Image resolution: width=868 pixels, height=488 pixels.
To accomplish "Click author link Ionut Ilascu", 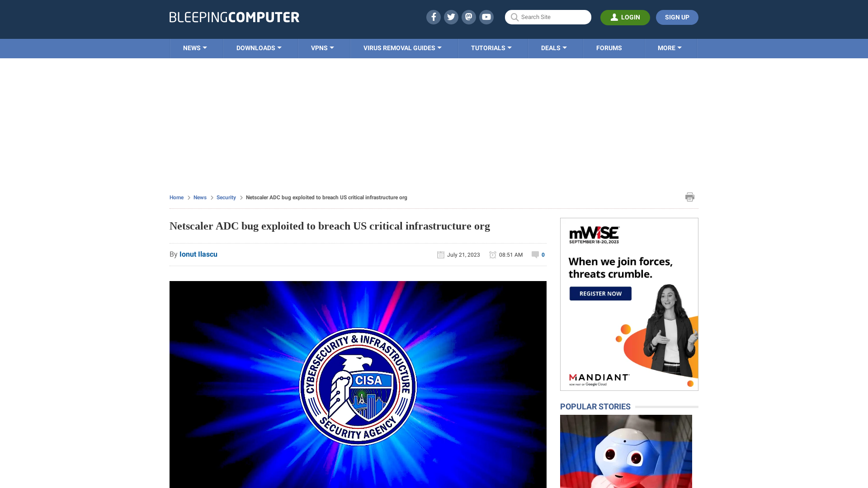I will pyautogui.click(x=198, y=254).
